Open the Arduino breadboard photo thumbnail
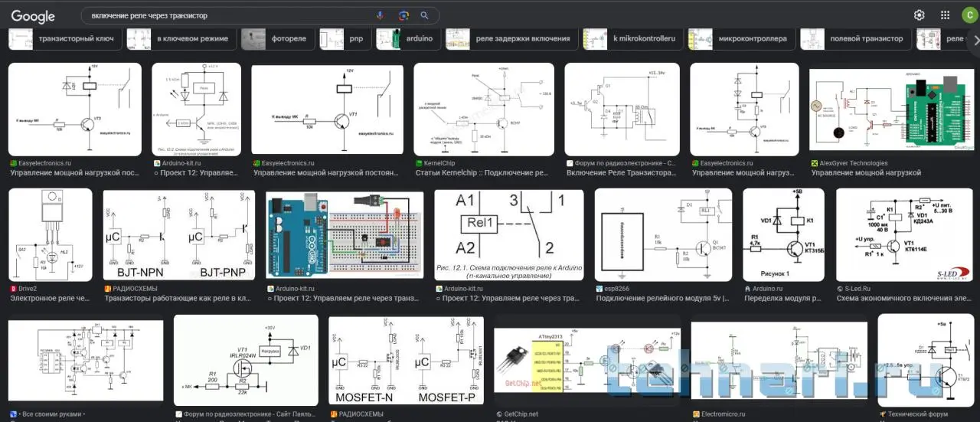The image size is (980, 422). pos(345,234)
